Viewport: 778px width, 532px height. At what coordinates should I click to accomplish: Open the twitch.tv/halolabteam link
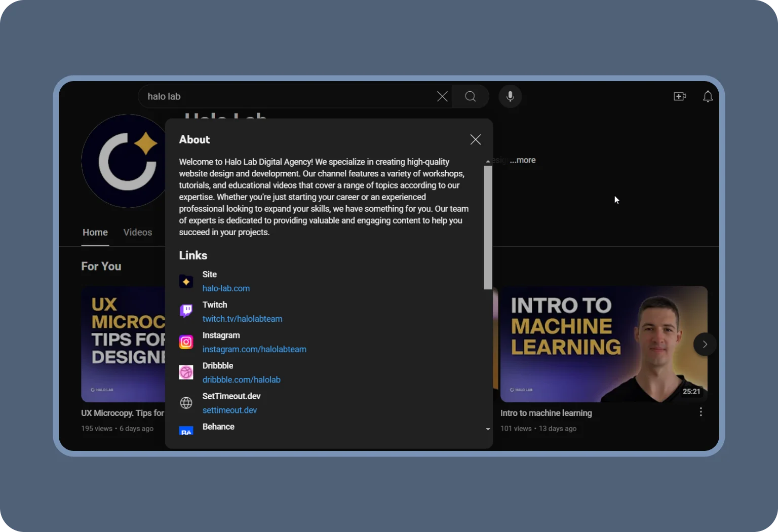[242, 319]
